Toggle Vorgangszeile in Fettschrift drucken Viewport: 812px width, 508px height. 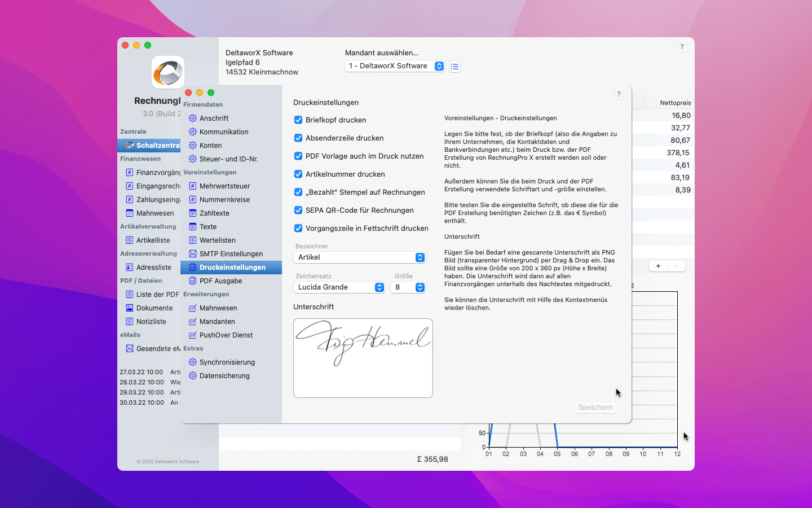click(x=298, y=228)
